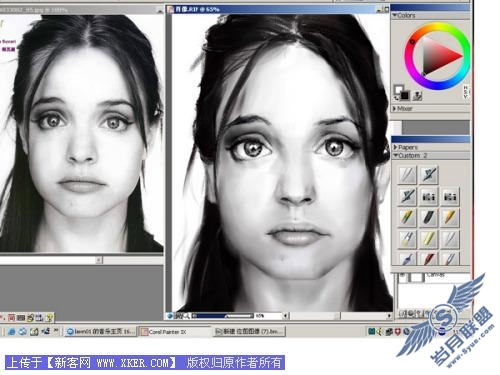Pick the pale yellow chalk brush icon
Viewport: 500px width, 375px height.
click(429, 239)
